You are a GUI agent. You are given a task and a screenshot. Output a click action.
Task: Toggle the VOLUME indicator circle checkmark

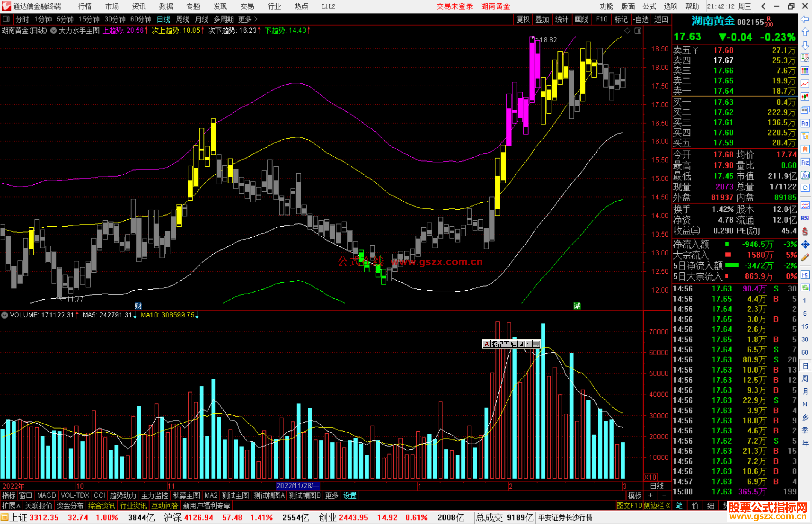[5, 315]
